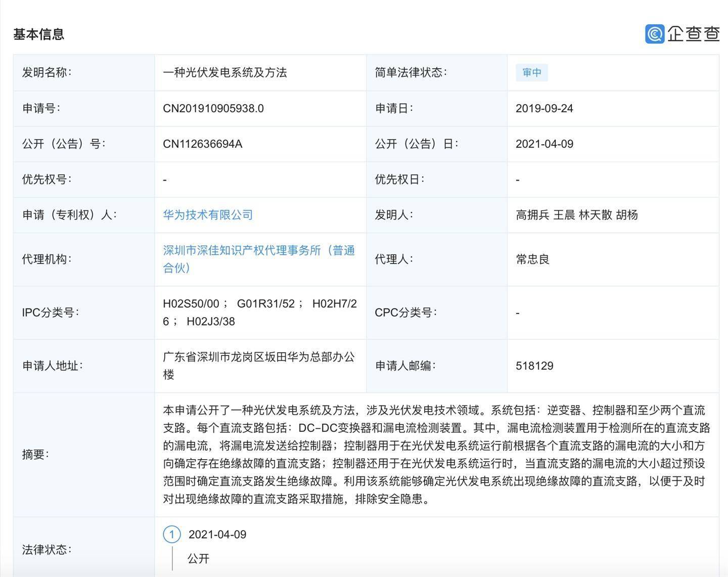Image resolution: width=728 pixels, height=577 pixels.
Task: Select inventors 高拥兵 王晨 林天散 胡杨
Action: 577,215
